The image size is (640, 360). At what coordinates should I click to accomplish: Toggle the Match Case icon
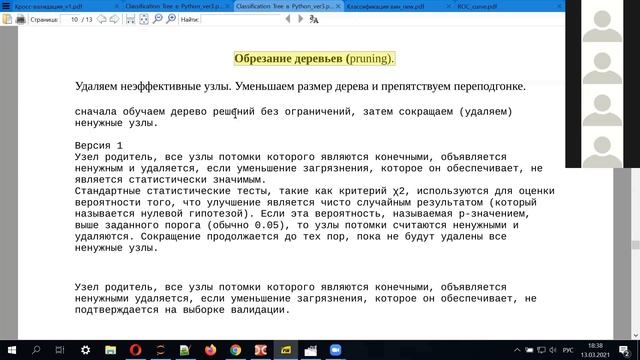(x=314, y=19)
